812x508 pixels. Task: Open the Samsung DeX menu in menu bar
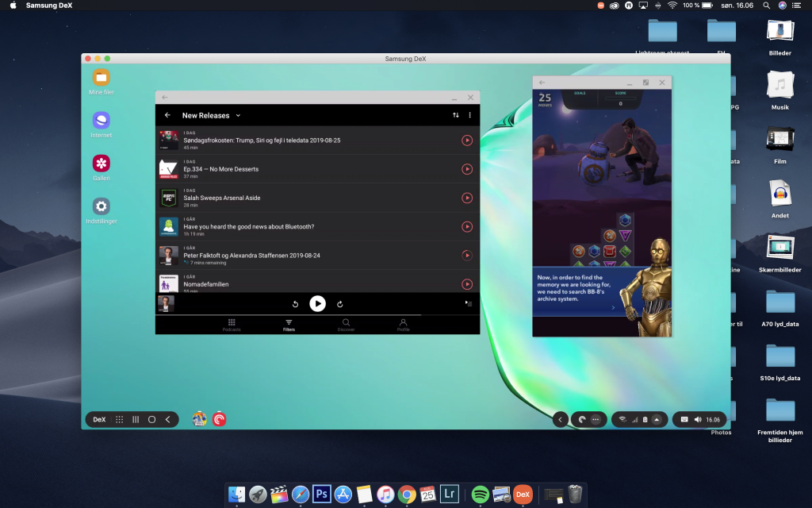coord(49,6)
